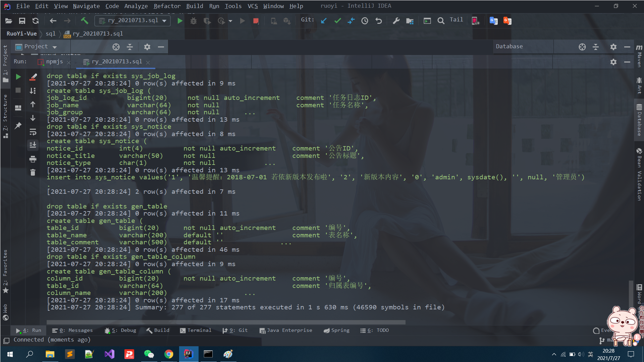The height and width of the screenshot is (362, 644).
Task: Clear Run output with the trash icon
Action: click(33, 172)
